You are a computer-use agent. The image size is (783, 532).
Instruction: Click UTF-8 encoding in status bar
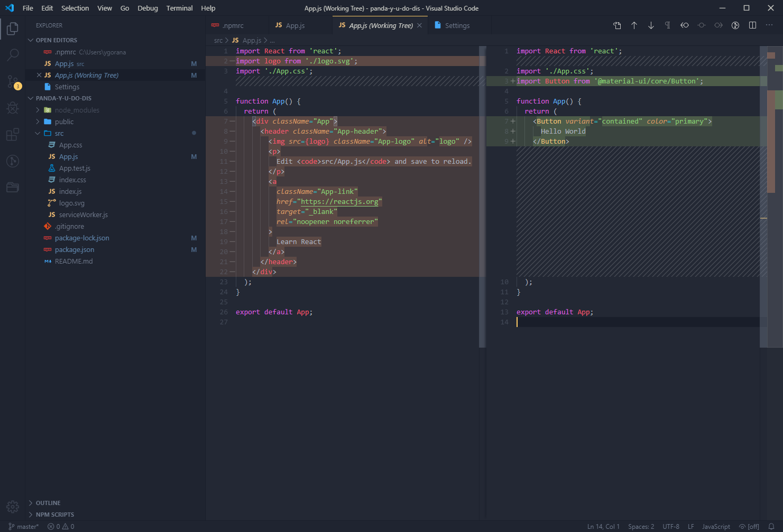pyautogui.click(x=671, y=526)
